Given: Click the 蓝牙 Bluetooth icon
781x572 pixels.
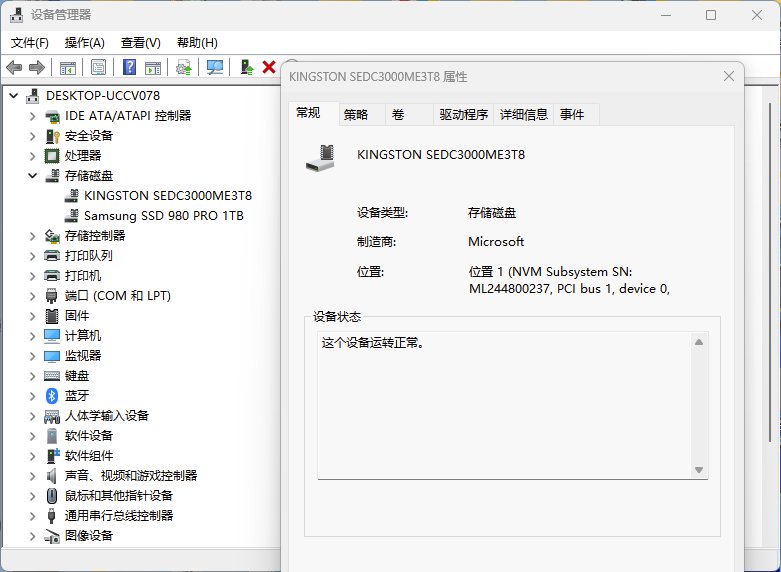Looking at the screenshot, I should click(52, 396).
